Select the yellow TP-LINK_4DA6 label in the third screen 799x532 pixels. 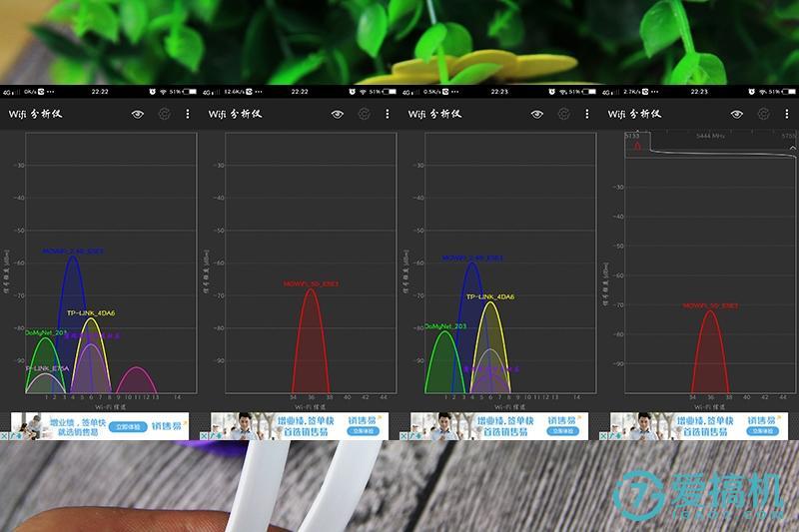coord(490,296)
